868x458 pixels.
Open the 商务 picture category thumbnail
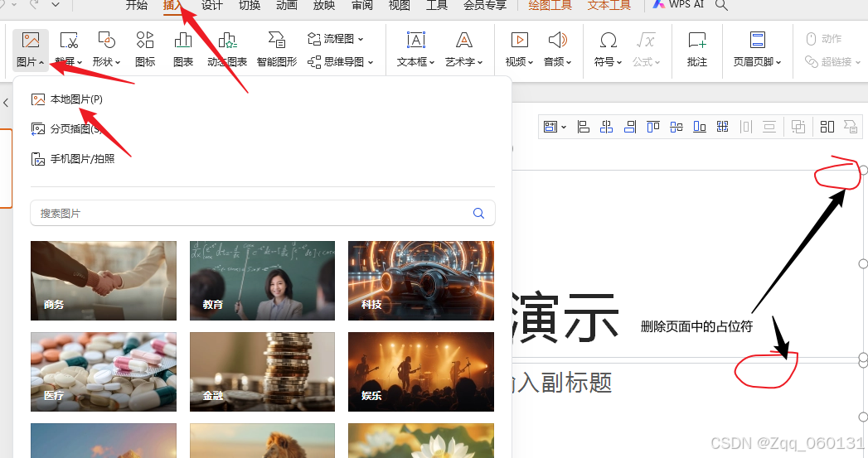(x=104, y=281)
